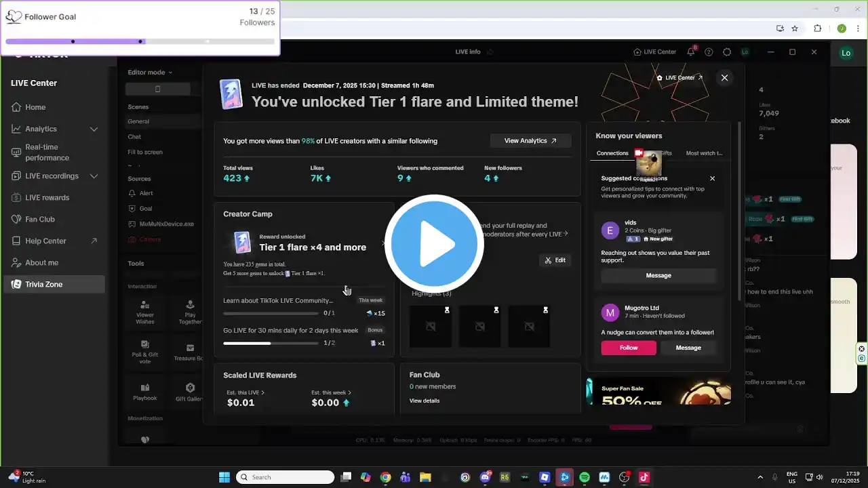The width and height of the screenshot is (868, 488).
Task: Open the Viewer Wishes tool
Action: click(145, 312)
